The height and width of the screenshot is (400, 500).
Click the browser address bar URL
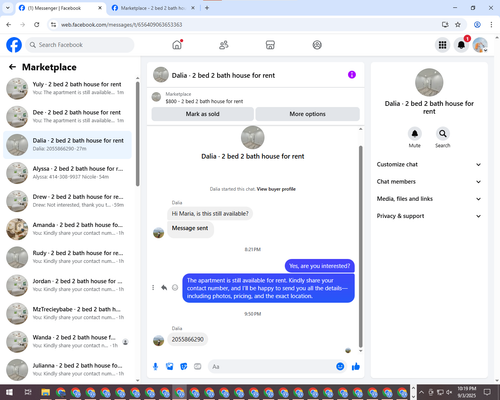pyautogui.click(x=121, y=25)
